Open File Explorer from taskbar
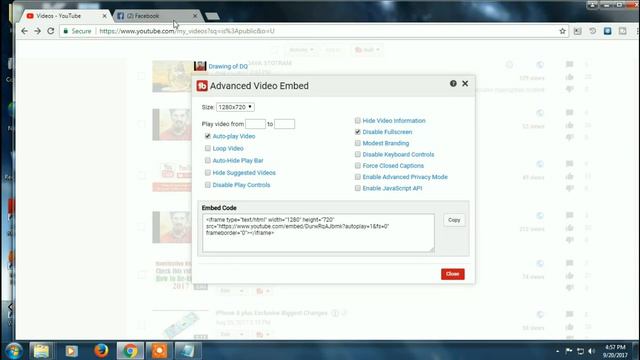This screenshot has width=640, height=360. click(41, 351)
